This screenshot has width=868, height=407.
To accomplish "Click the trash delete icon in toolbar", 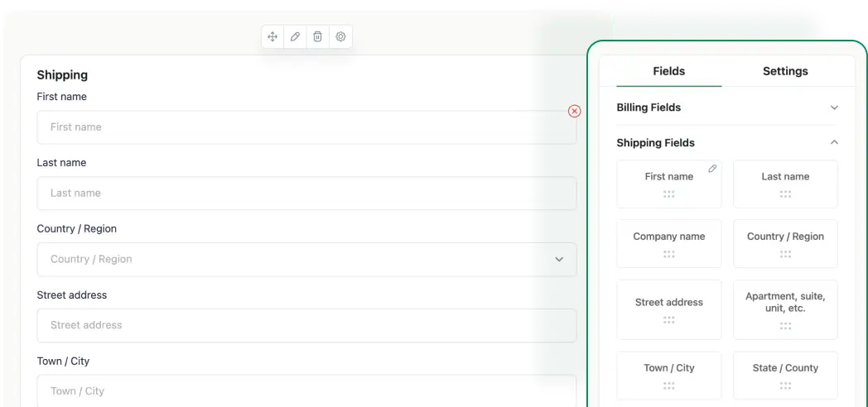I will 317,36.
